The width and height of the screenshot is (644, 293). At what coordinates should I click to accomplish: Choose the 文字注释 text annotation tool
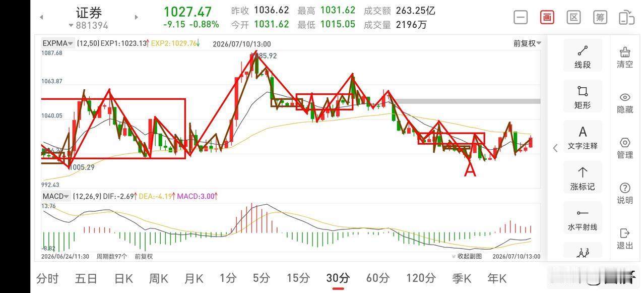[583, 137]
